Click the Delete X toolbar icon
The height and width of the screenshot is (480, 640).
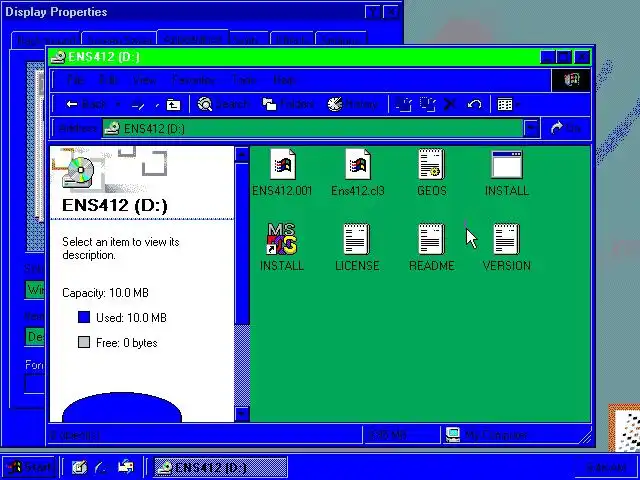(449, 104)
